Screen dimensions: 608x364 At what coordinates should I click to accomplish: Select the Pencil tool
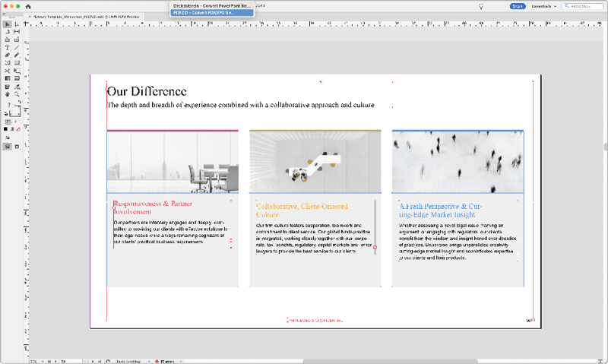[17, 55]
